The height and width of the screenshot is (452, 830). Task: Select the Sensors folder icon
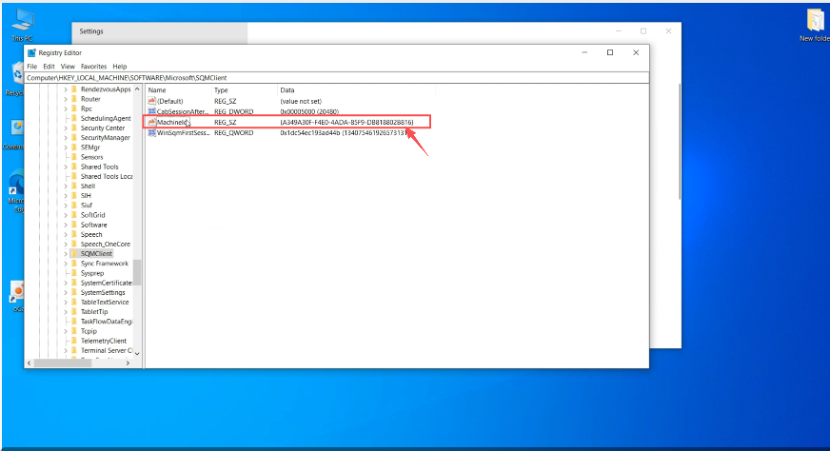(x=74, y=157)
